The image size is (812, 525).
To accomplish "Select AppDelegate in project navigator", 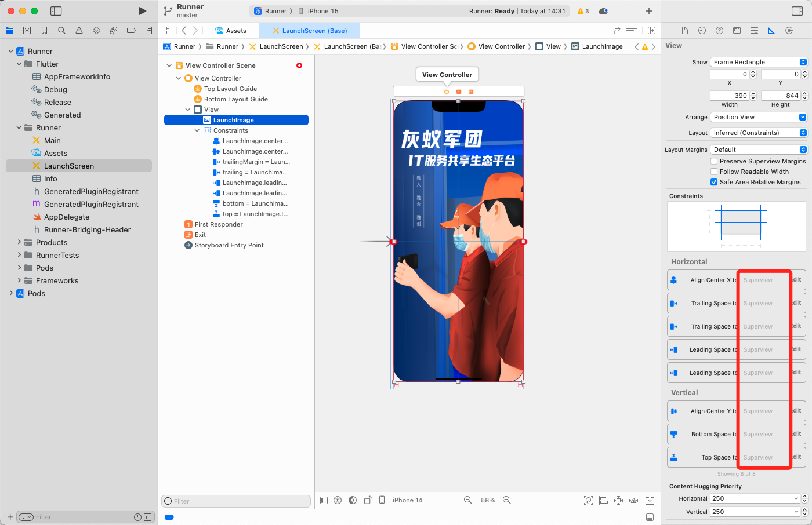I will tap(67, 217).
